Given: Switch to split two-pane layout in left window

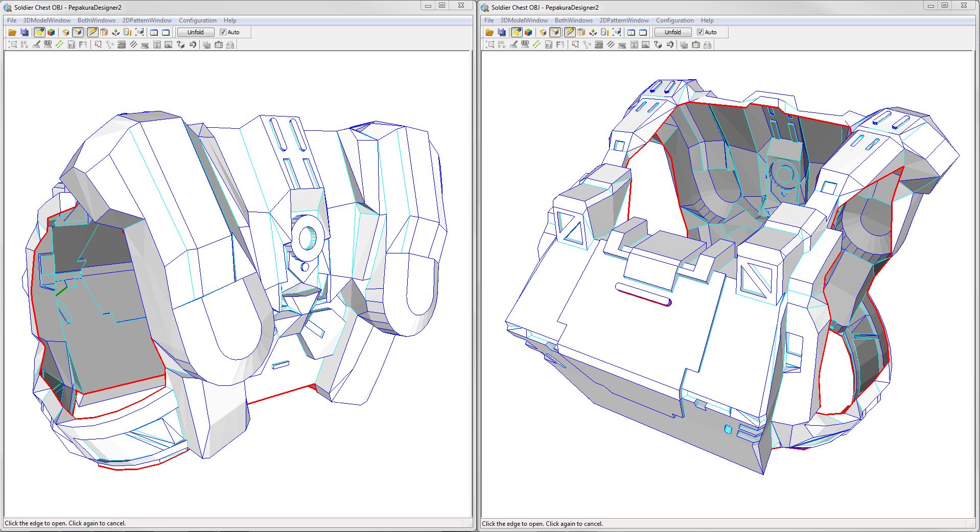Looking at the screenshot, I should 154,32.
